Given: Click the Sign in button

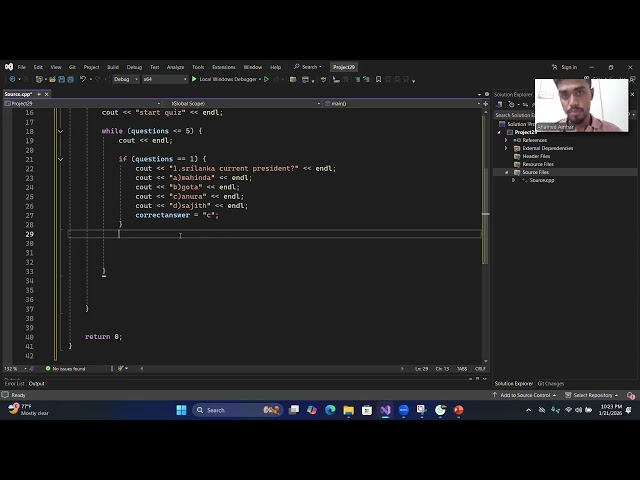Looking at the screenshot, I should tap(564, 67).
